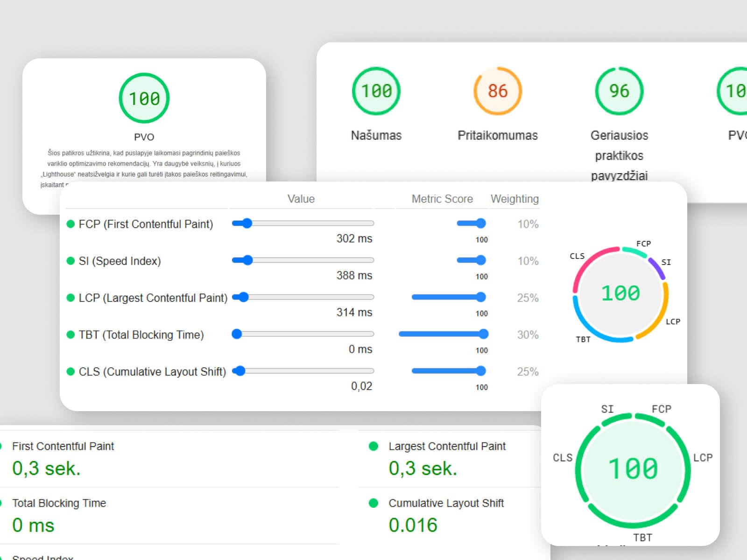This screenshot has height=560, width=747.
Task: Adjust the SI value slider
Action: [x=303, y=260]
